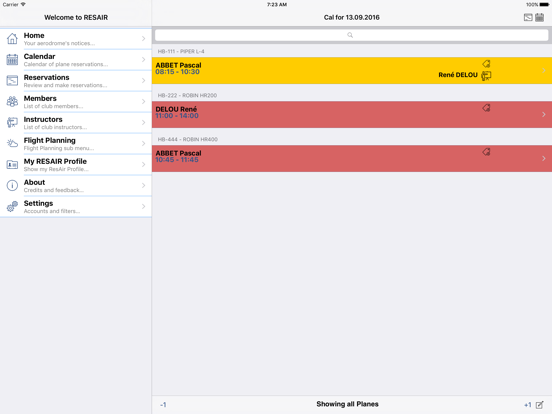The image size is (552, 414).
Task: Click battery indicator in status bar
Action: (544, 5)
